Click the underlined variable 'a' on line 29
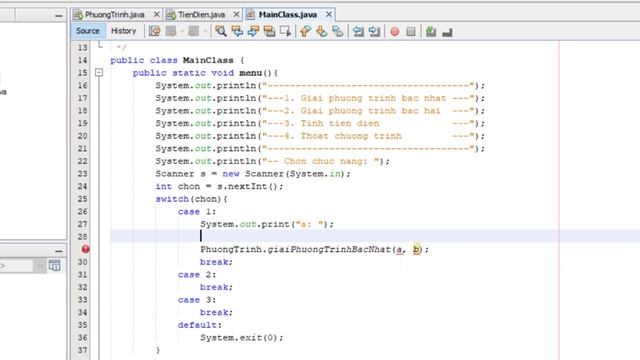This screenshot has width=640, height=360. click(399, 249)
